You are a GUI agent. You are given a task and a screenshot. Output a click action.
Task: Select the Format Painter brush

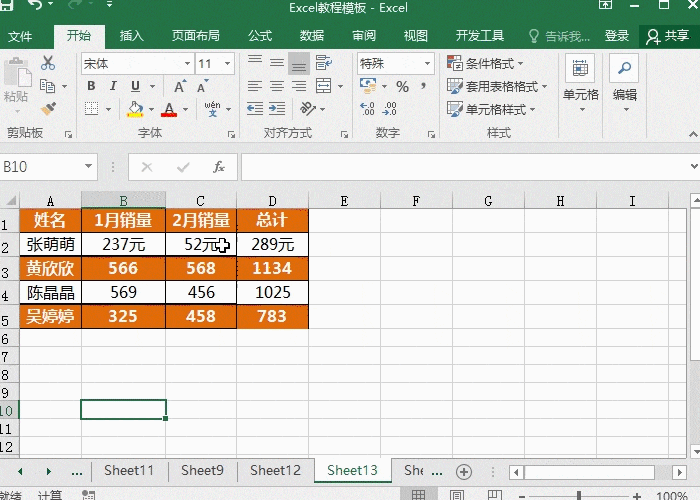[x=48, y=108]
